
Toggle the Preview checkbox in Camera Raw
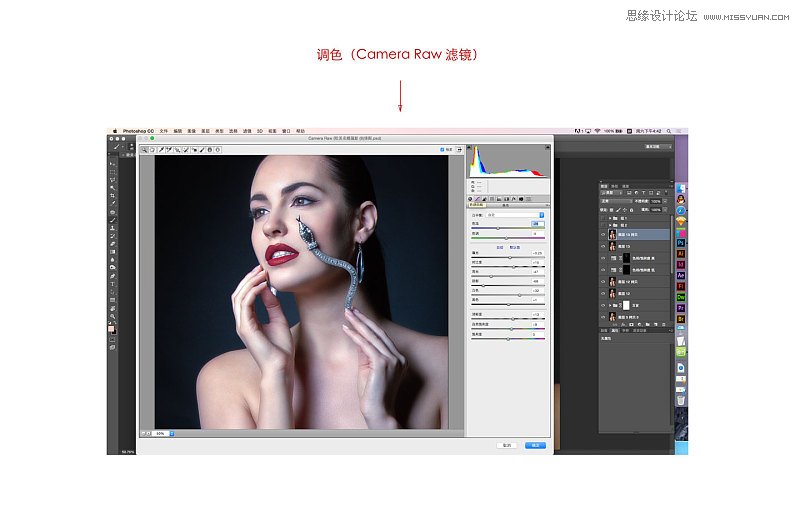pos(442,150)
